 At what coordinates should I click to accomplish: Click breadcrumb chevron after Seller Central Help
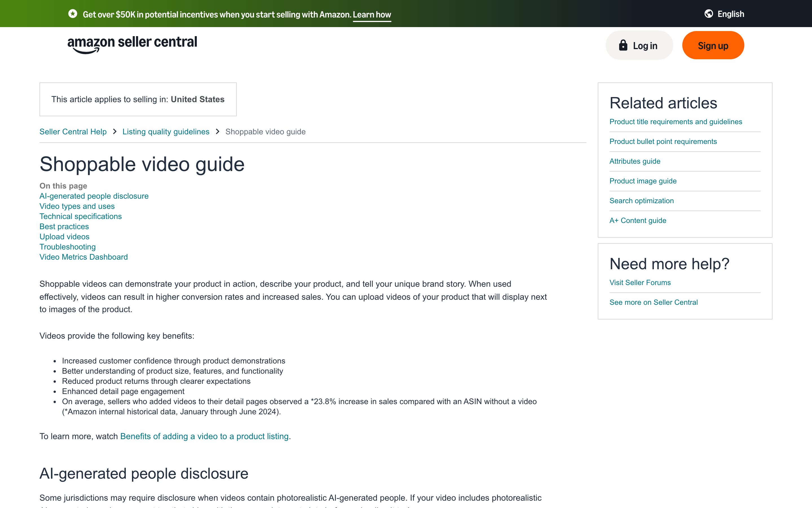click(x=115, y=131)
